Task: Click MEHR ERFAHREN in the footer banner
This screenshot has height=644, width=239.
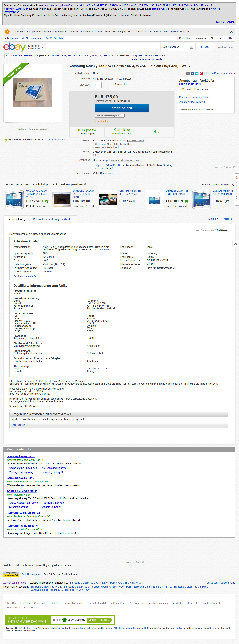Action: (x=100, y=620)
